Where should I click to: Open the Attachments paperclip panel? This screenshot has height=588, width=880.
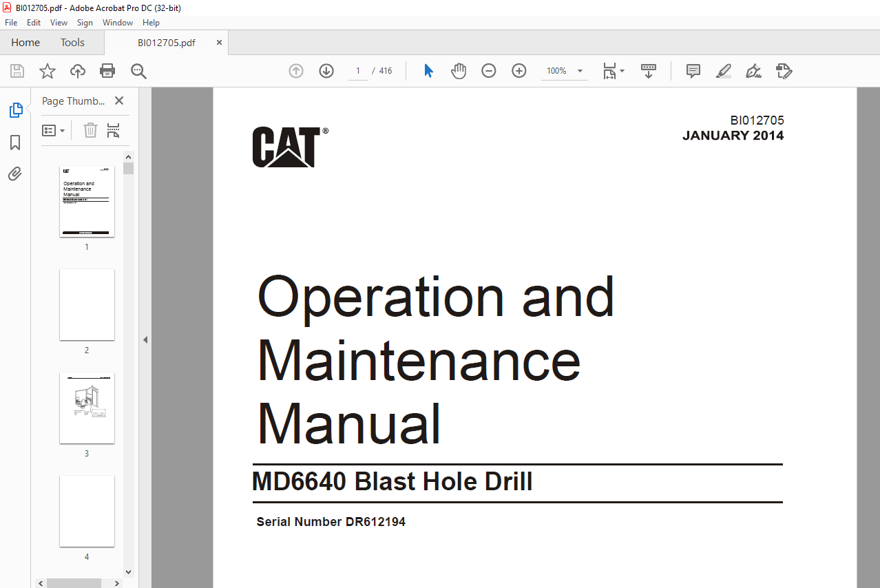[x=15, y=174]
